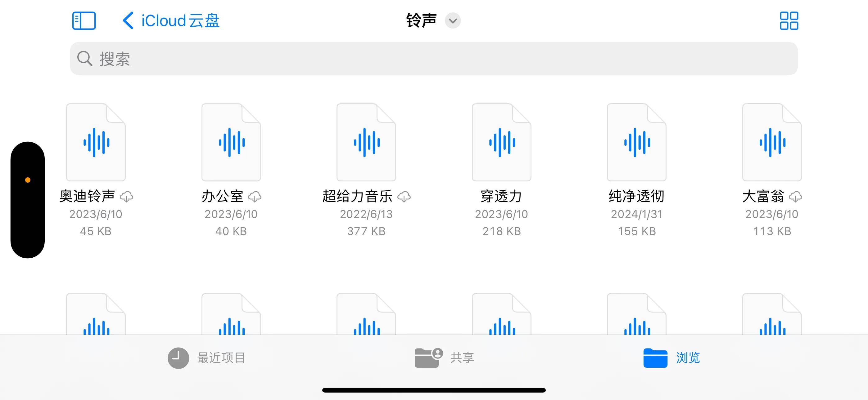The width and height of the screenshot is (868, 400).
Task: Switch to the 共享 tab
Action: click(445, 358)
